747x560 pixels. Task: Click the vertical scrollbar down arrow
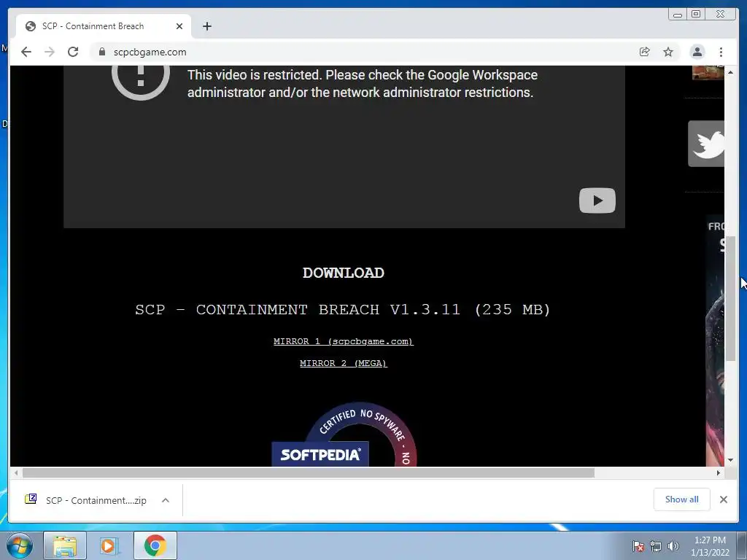731,461
